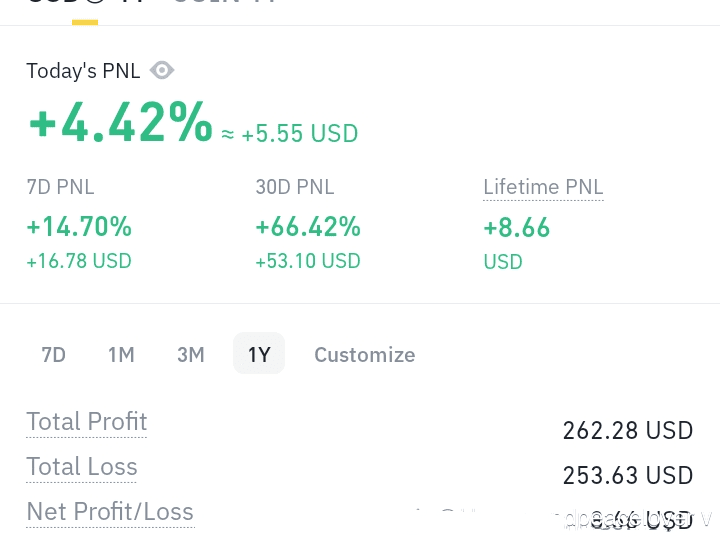Click the Total Loss info label
The image size is (720, 540).
pos(82,467)
